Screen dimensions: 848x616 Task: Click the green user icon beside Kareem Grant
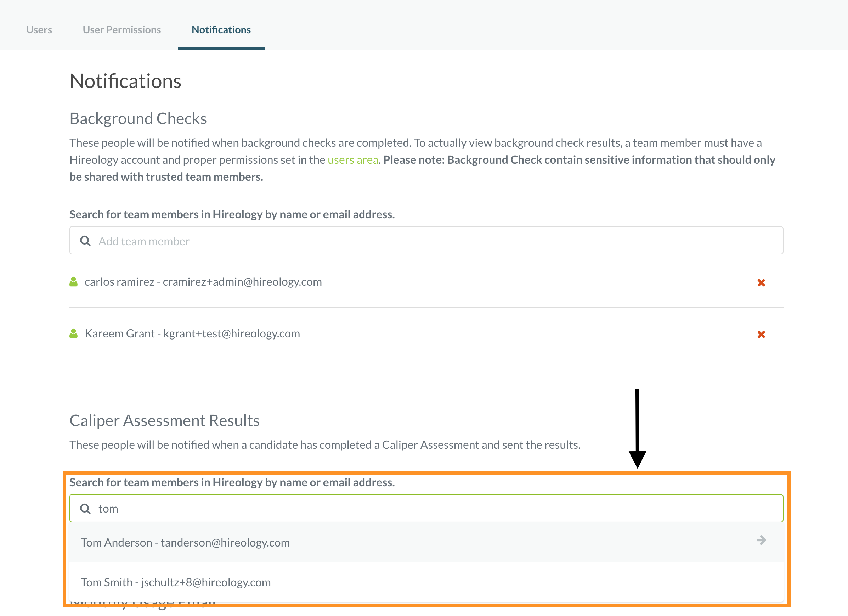[74, 334]
